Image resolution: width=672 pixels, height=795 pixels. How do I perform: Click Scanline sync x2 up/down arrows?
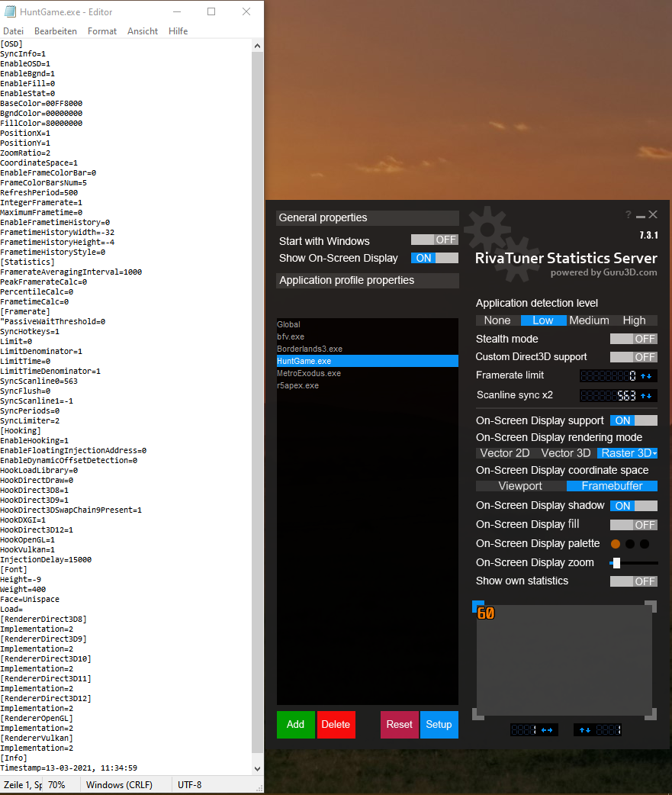pos(646,396)
